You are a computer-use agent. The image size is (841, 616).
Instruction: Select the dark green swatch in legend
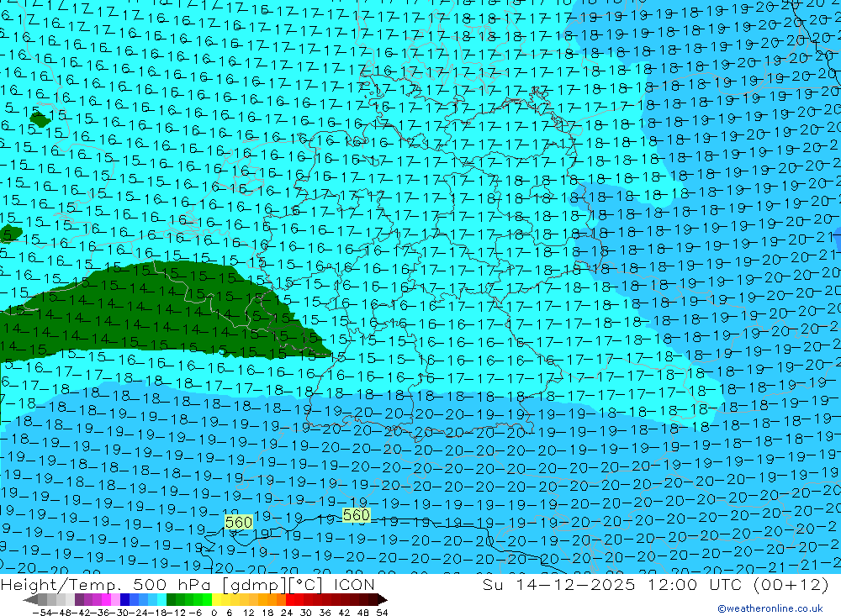pyautogui.click(x=172, y=600)
